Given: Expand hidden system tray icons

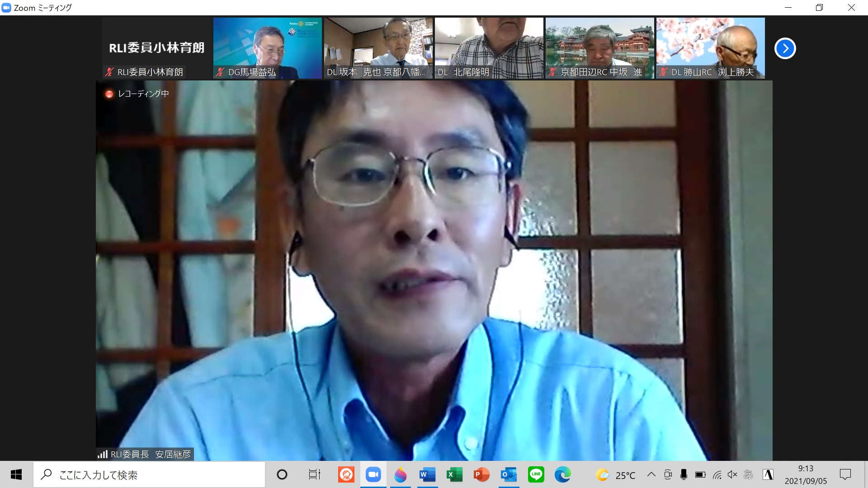Looking at the screenshot, I should tap(651, 474).
